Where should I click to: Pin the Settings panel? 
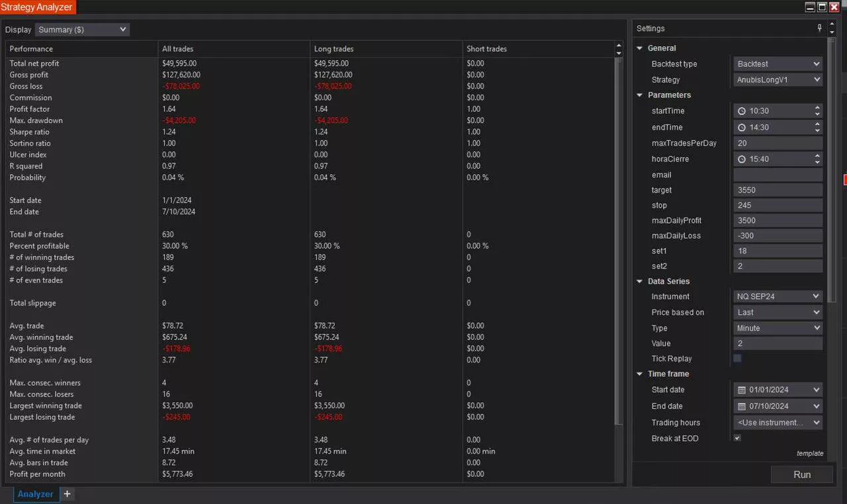point(819,28)
